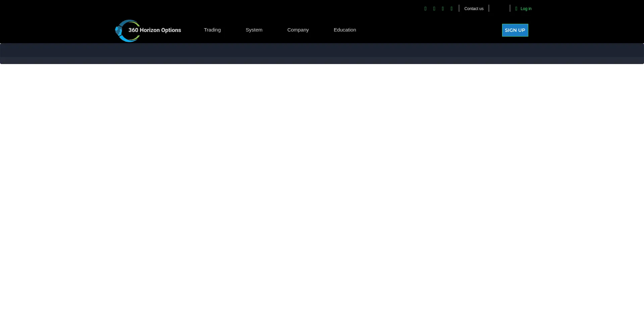Image resolution: width=644 pixels, height=333 pixels.
Task: Open the Trading menu
Action: click(212, 30)
